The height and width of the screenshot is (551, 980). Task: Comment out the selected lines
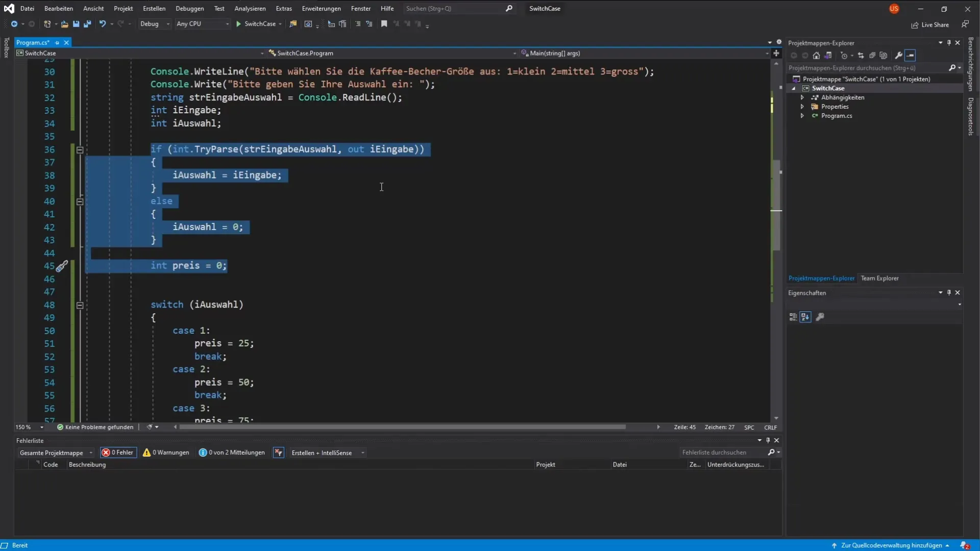358,24
